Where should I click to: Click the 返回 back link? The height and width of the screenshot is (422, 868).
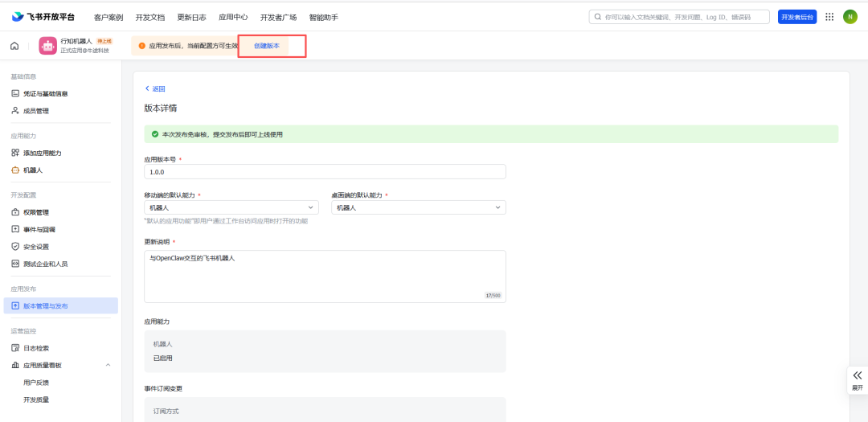pos(155,88)
